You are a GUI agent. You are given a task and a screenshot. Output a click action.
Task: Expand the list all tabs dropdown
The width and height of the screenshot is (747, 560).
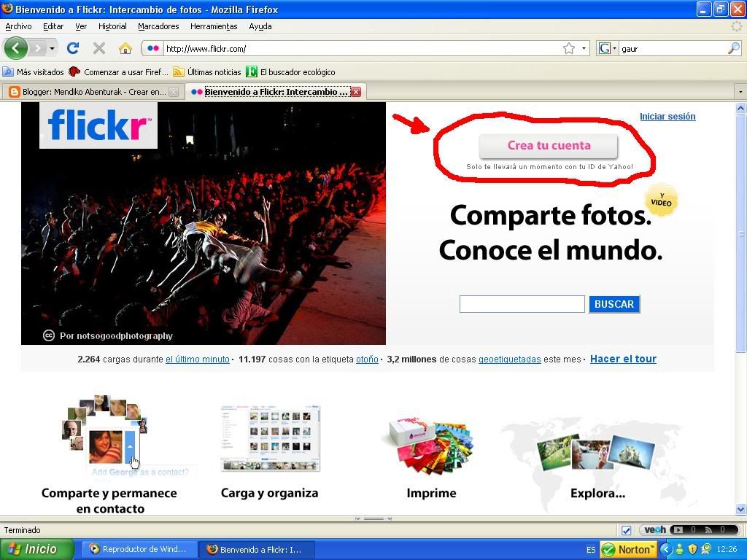[x=740, y=92]
